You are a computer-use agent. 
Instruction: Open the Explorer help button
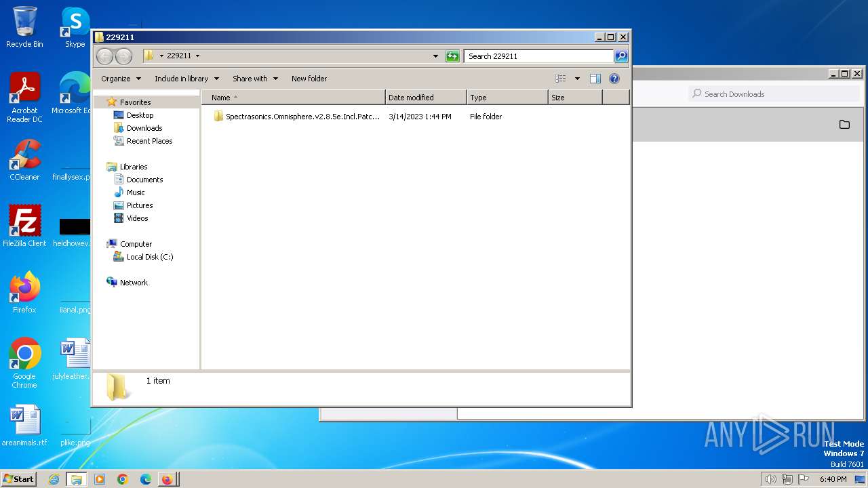(614, 79)
